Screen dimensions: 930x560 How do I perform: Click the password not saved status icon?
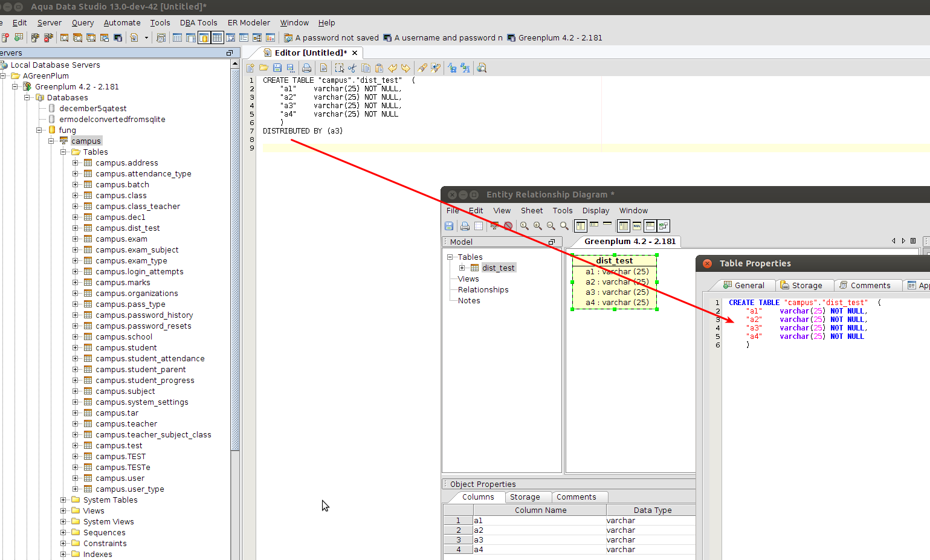tap(288, 37)
